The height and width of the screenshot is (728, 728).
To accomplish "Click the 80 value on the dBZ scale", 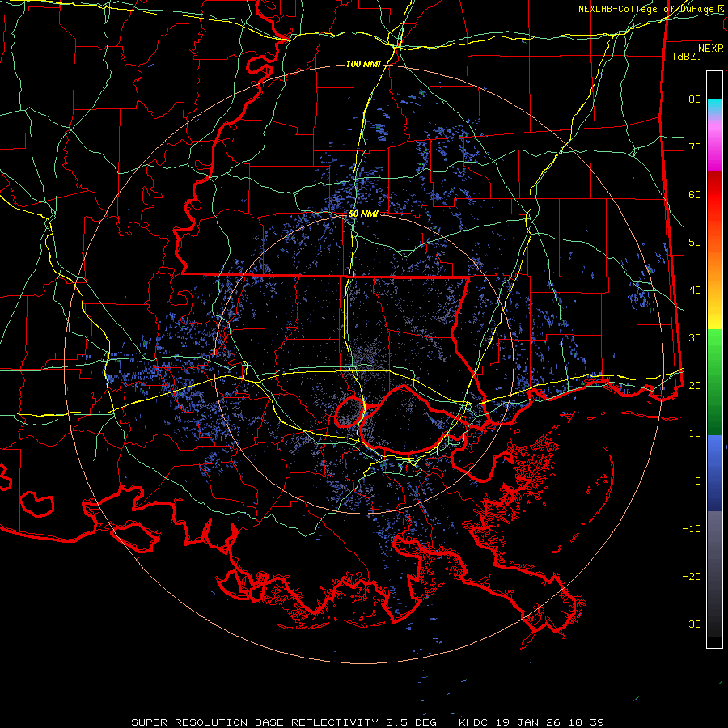I will (695, 99).
